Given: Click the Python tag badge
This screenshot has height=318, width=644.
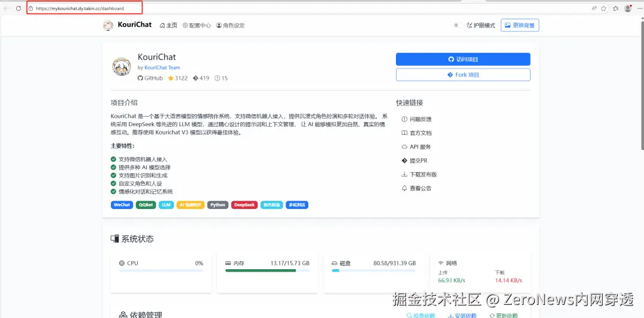Looking at the screenshot, I should pyautogui.click(x=218, y=205).
